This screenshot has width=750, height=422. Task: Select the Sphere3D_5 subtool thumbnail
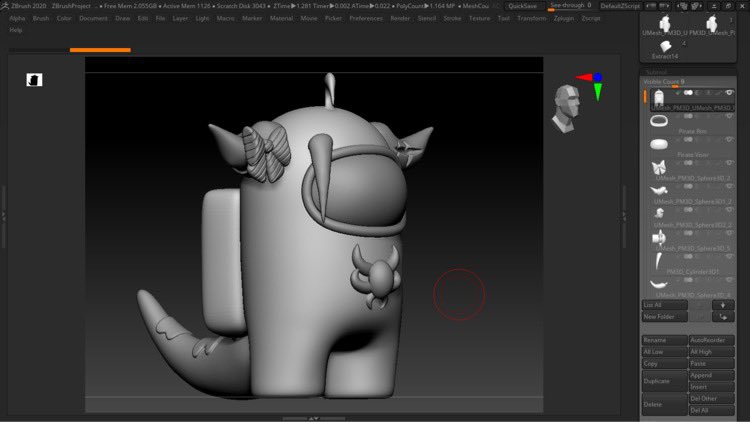(659, 237)
